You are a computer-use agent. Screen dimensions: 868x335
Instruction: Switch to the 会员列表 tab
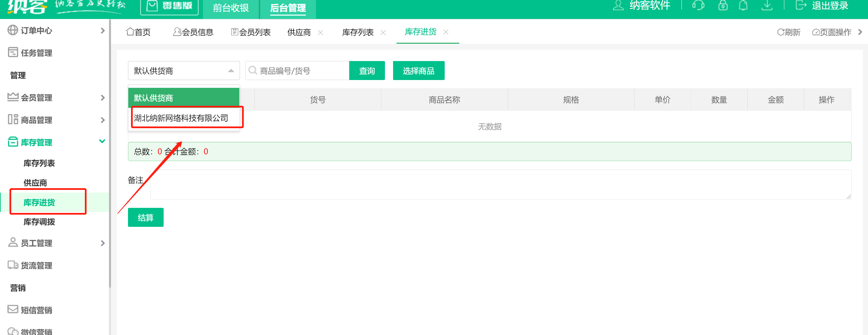point(255,32)
